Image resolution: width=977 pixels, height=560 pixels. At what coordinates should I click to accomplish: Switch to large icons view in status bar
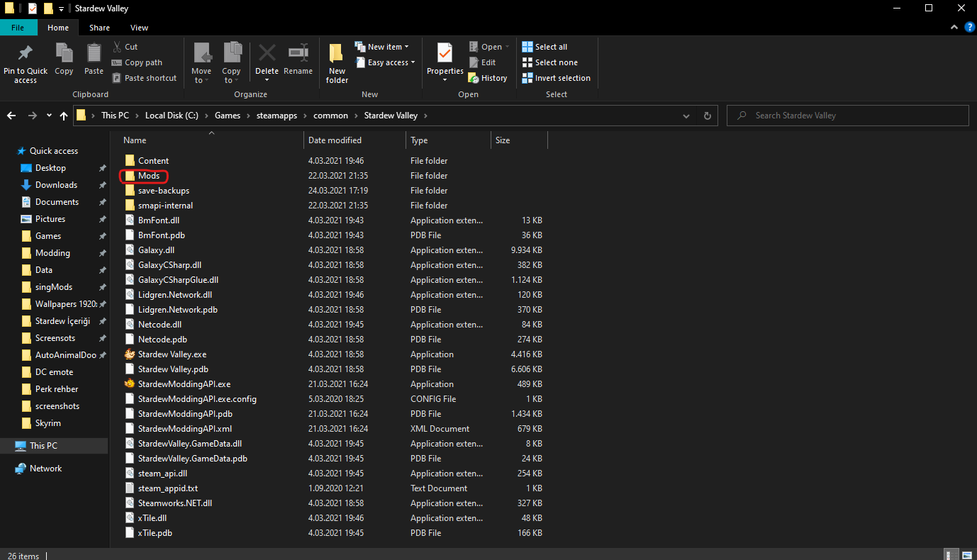[966, 554]
